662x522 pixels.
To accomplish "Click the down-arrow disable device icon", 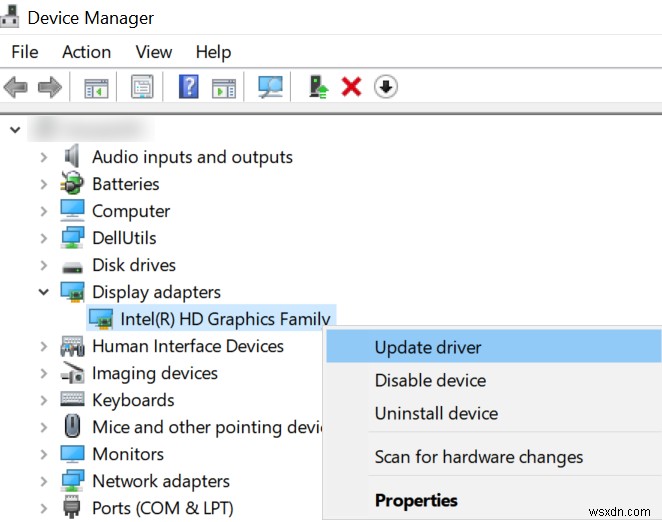I will 385,87.
